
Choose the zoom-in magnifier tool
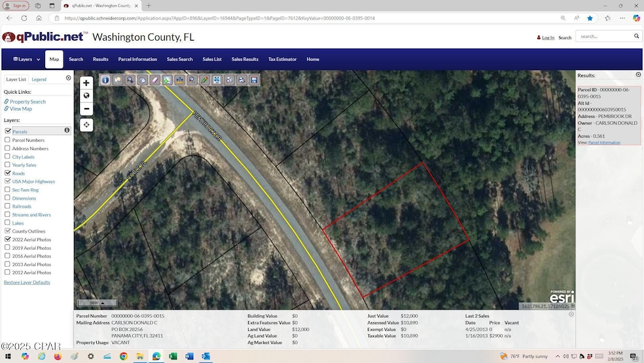[130, 80]
